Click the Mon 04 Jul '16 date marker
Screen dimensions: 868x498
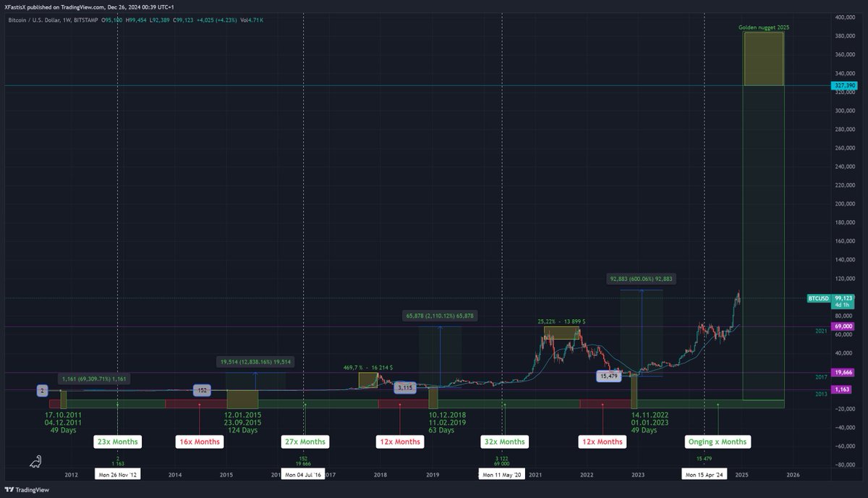click(x=303, y=475)
